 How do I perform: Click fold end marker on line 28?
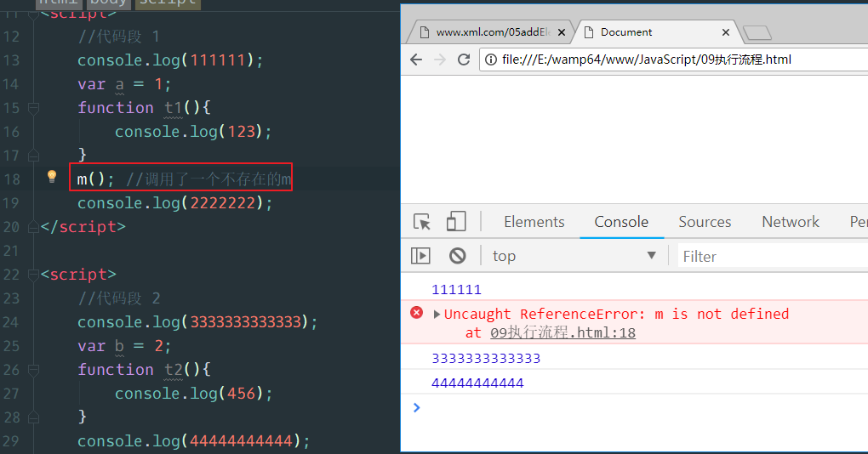(34, 417)
